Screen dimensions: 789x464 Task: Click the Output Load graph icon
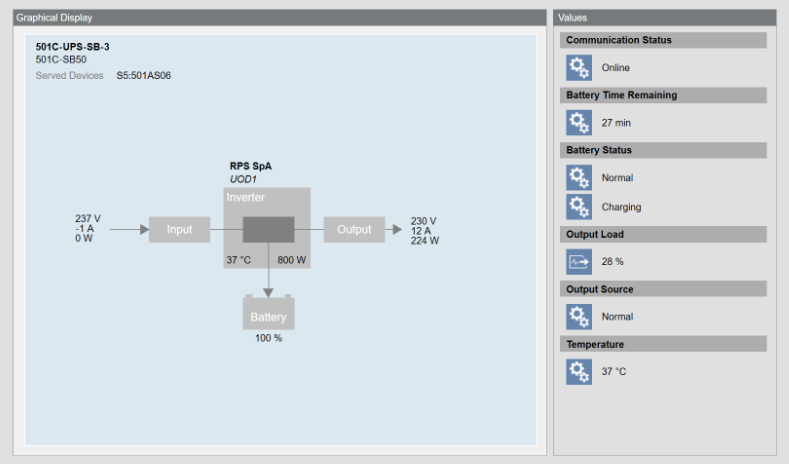[x=579, y=262]
